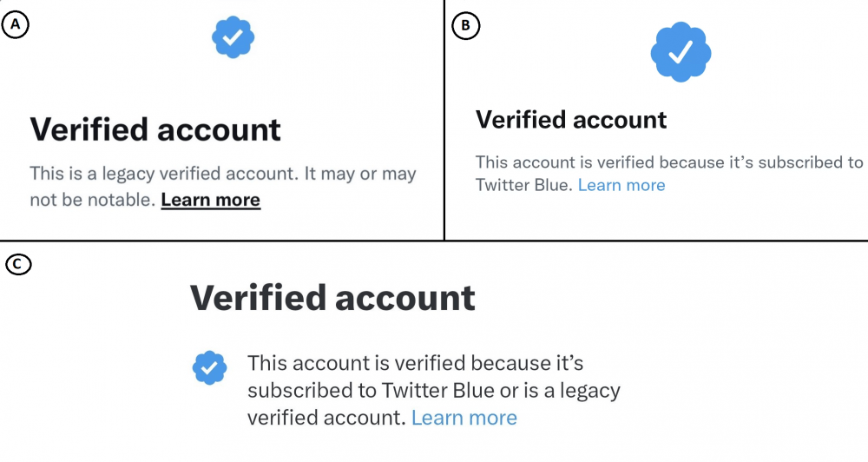Click the circled letter B label
The image size is (868, 462).
(x=465, y=25)
